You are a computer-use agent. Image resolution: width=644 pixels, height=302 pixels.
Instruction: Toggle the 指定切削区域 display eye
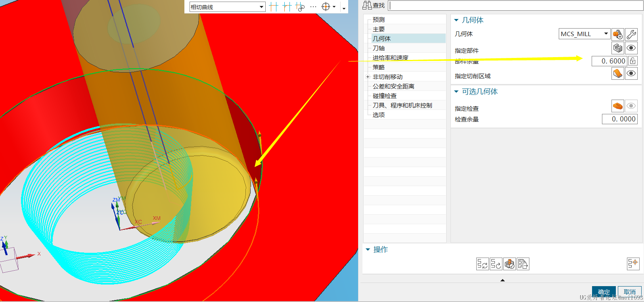[x=631, y=73]
